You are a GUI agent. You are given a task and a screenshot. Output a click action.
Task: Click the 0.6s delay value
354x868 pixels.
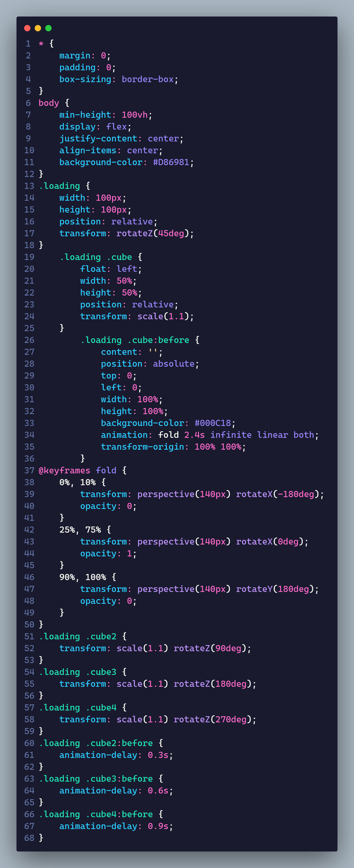click(158, 791)
